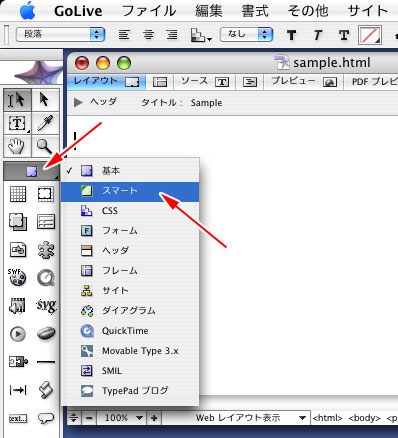The image size is (398, 438).
Task: Pick the Real media filmstrip object
Action: click(18, 305)
